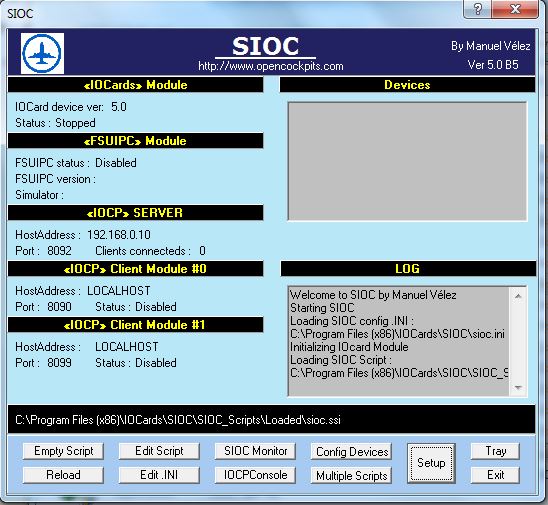Screen dimensions: 548x505
Task: Click the LOG scrollbar down arrow
Action: pyautogui.click(x=518, y=387)
